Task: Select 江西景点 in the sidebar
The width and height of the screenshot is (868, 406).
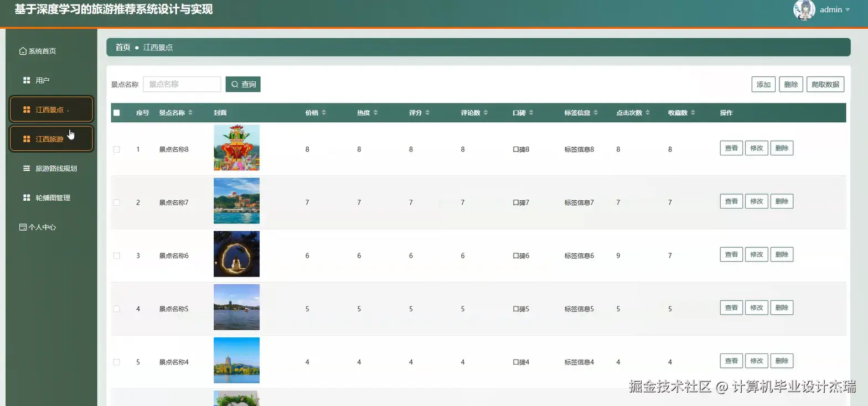Action: (x=51, y=110)
